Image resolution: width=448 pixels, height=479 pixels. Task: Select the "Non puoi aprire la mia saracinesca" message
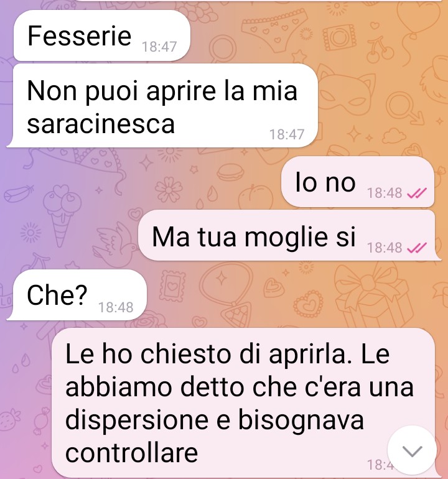pos(162,106)
